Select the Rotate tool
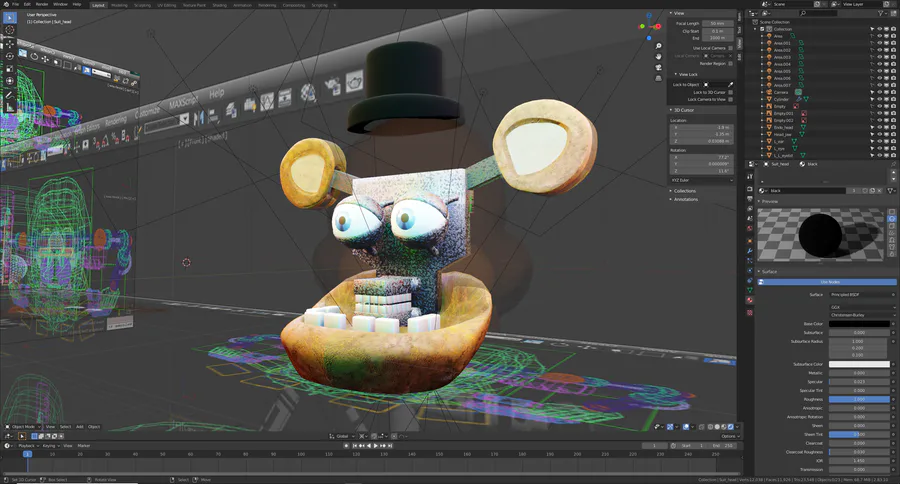 [x=10, y=56]
